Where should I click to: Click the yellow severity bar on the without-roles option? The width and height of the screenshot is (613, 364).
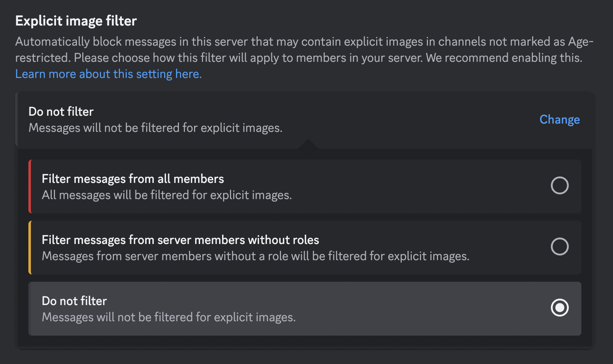point(30,248)
